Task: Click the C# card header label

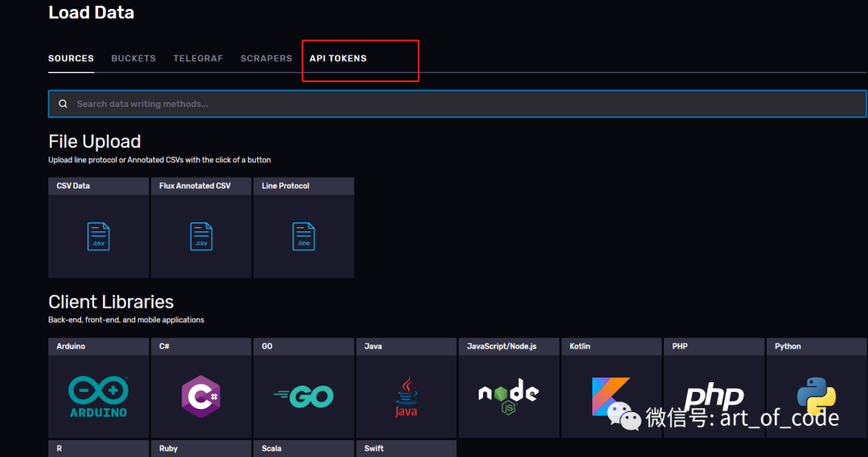Action: click(x=165, y=346)
